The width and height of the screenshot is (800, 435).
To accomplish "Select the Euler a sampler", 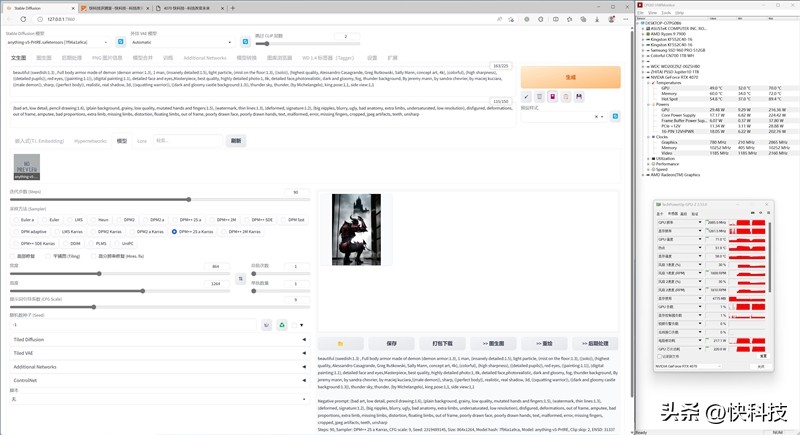I will 27,219.
